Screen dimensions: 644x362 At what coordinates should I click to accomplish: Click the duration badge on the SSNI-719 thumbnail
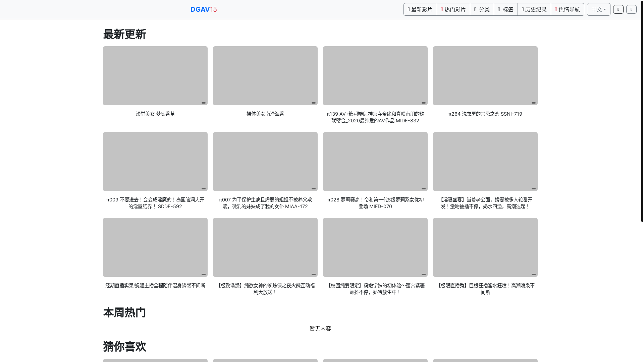point(533,103)
